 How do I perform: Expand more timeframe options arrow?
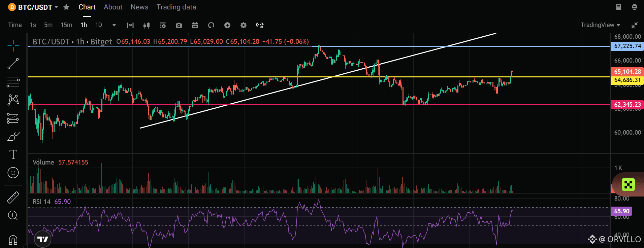(x=114, y=25)
